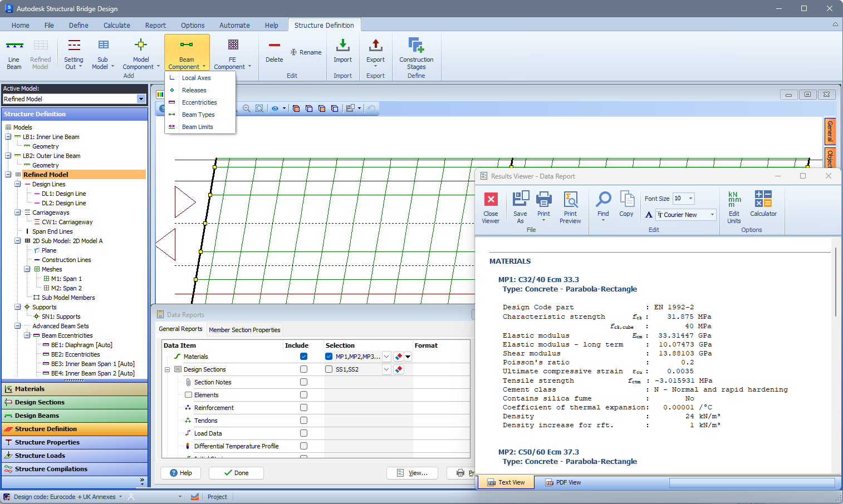Click the View... button

412,473
